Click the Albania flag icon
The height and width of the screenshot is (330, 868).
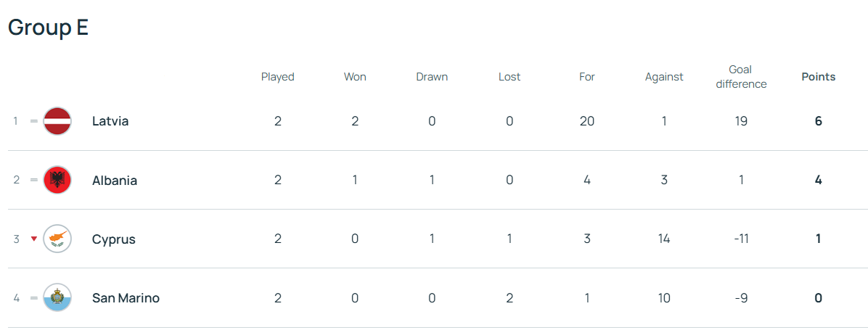(57, 180)
